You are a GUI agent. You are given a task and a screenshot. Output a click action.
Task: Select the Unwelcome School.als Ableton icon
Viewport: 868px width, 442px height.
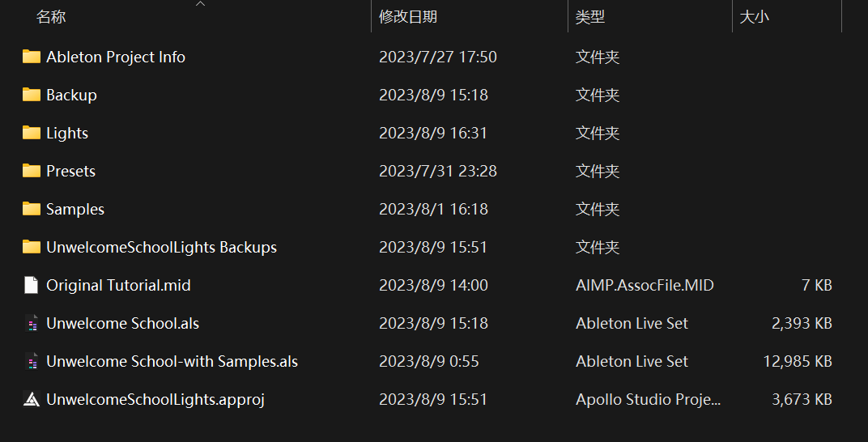pyautogui.click(x=32, y=323)
